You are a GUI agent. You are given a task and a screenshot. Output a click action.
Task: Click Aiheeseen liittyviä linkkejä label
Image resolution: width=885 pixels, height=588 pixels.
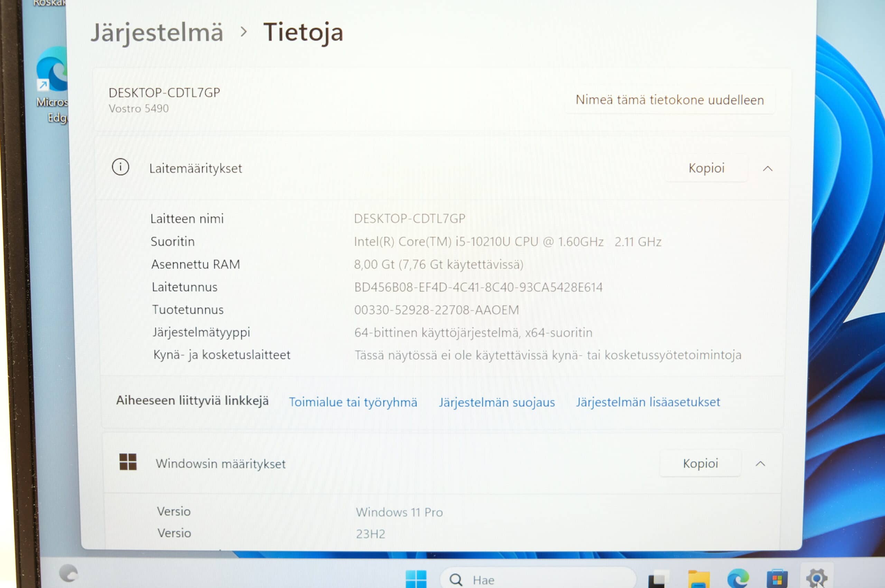(x=193, y=401)
